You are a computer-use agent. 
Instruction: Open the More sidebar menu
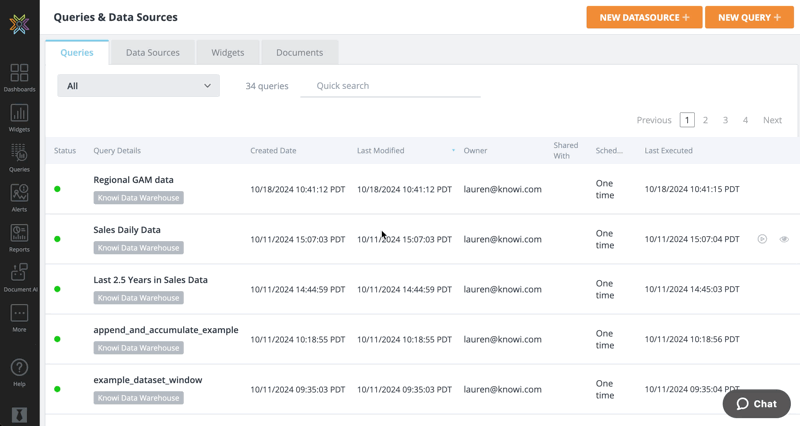[19, 318]
